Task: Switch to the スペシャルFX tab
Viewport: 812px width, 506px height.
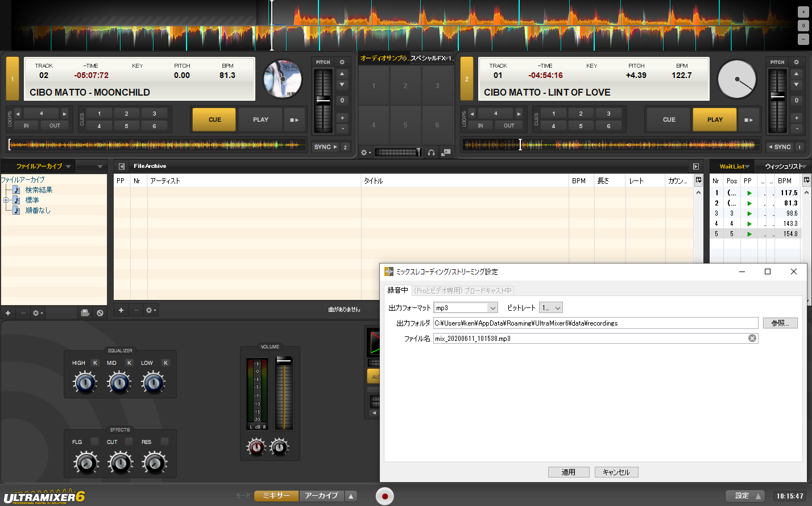Action: [x=432, y=58]
